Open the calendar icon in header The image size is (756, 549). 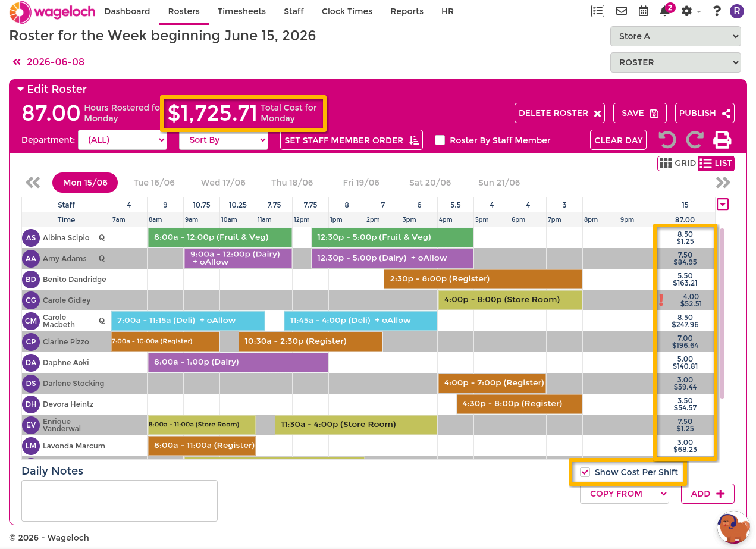click(x=644, y=11)
